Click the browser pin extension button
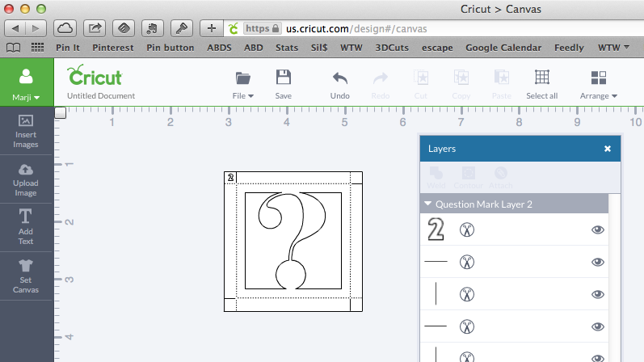 182,28
